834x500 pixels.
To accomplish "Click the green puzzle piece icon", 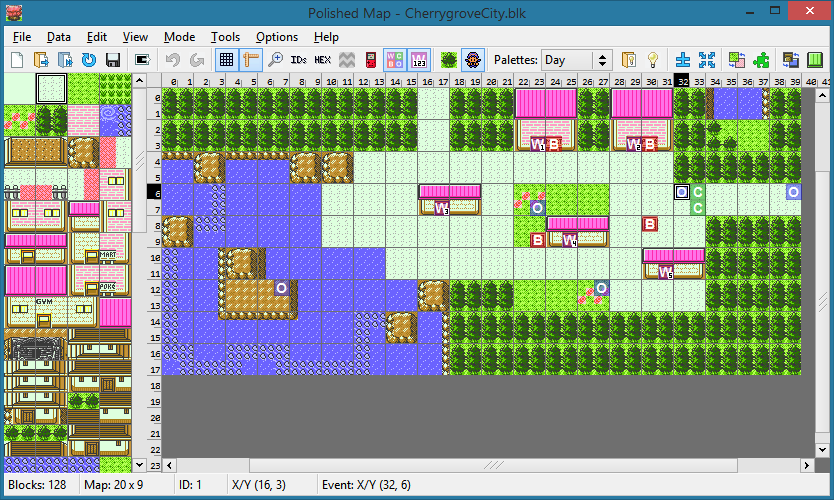I will [761, 60].
